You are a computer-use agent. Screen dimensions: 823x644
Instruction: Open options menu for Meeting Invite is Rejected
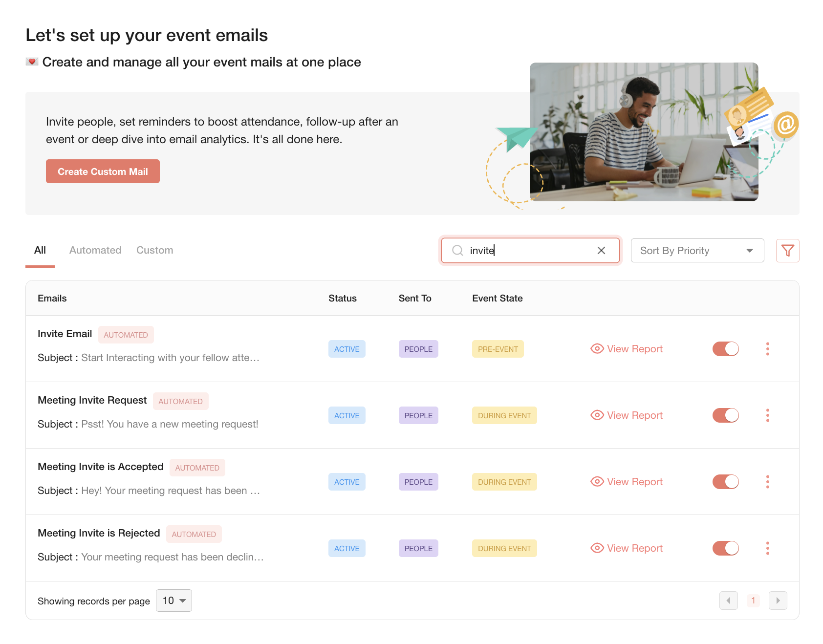pyautogui.click(x=767, y=548)
